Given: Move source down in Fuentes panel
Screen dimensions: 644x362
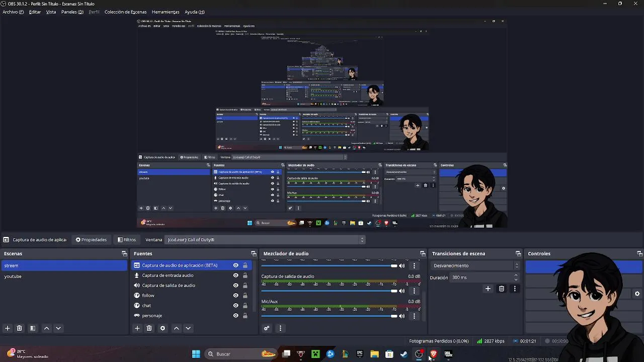Looking at the screenshot, I should click(x=188, y=328).
